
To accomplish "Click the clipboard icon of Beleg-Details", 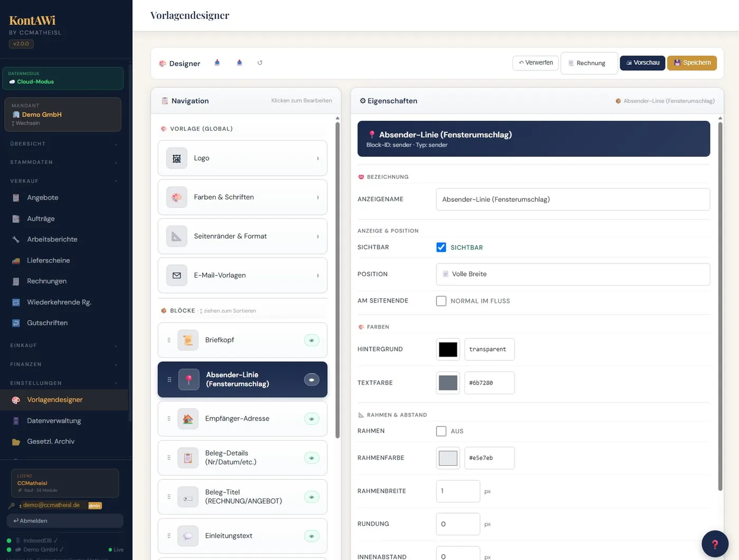I will click(x=188, y=458).
